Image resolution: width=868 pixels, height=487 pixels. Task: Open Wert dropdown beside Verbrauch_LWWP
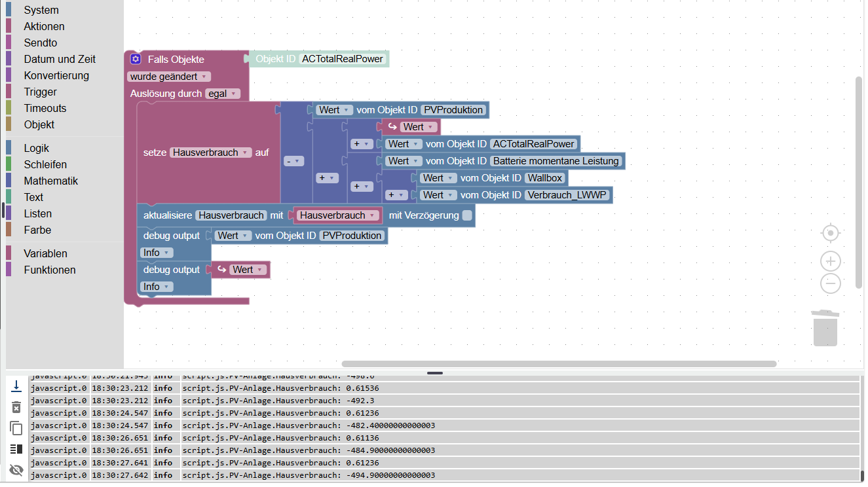coord(438,195)
